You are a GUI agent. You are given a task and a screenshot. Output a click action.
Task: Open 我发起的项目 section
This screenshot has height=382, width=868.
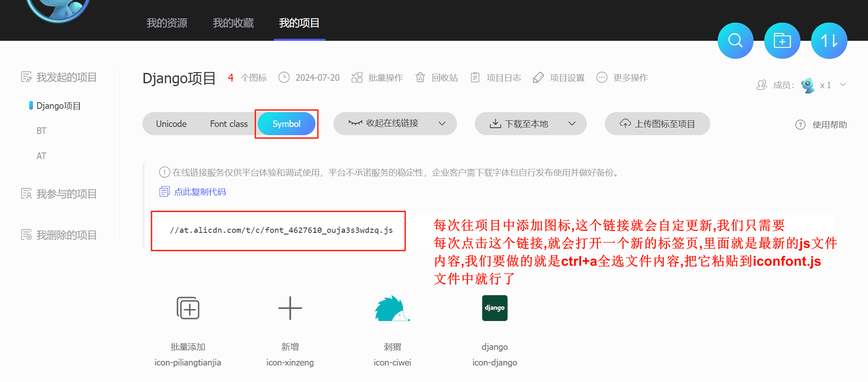67,77
